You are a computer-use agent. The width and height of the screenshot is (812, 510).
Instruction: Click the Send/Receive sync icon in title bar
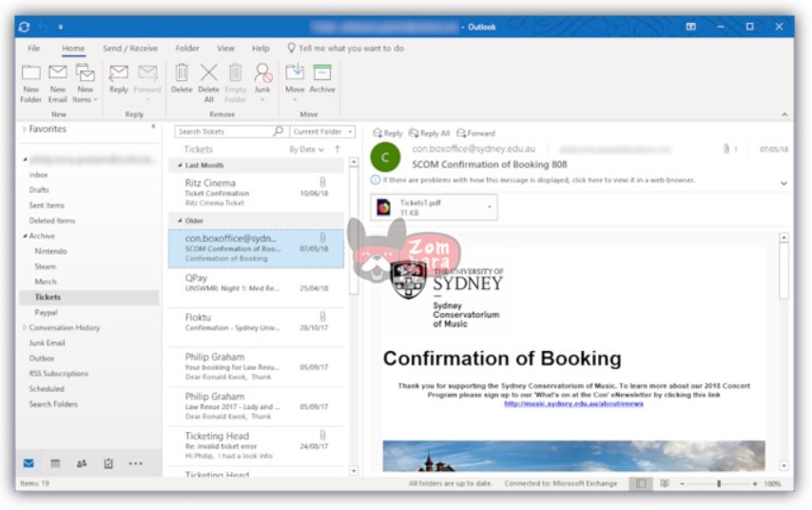[24, 27]
